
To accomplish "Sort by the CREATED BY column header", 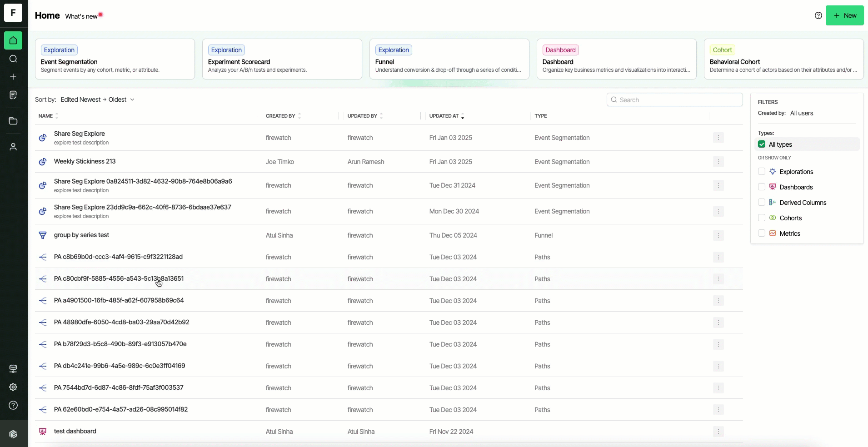I will click(283, 116).
